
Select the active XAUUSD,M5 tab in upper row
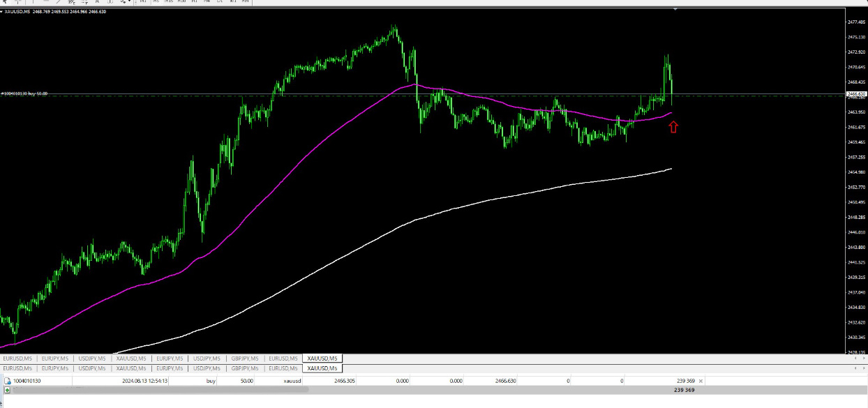click(322, 358)
